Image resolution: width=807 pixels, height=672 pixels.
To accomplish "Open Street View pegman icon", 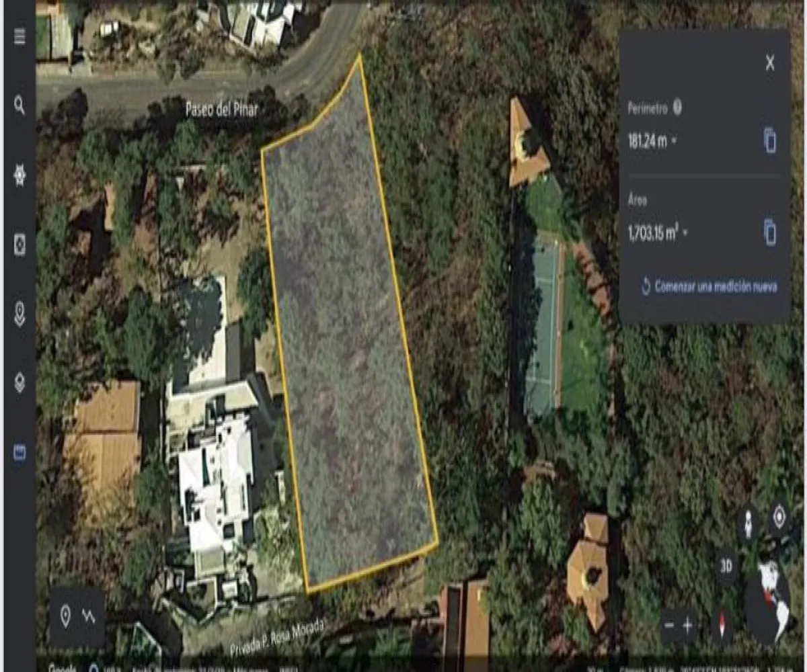I will click(x=748, y=523).
